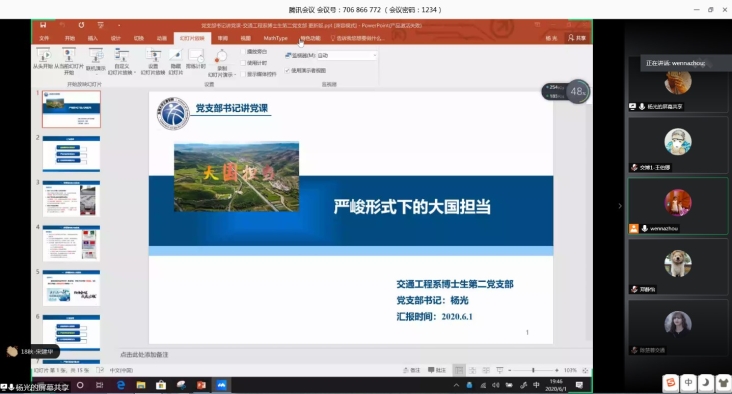Adjust the status bar zoom slider
Image resolution: width=732 pixels, height=394 pixels.
(x=533, y=370)
